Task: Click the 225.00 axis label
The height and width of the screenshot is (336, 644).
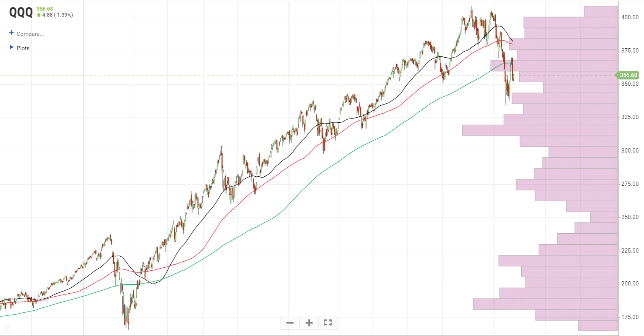Action: [x=630, y=251]
